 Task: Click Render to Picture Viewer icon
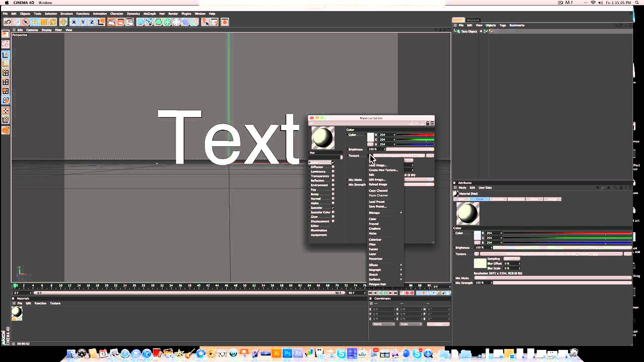pyautogui.click(x=121, y=22)
